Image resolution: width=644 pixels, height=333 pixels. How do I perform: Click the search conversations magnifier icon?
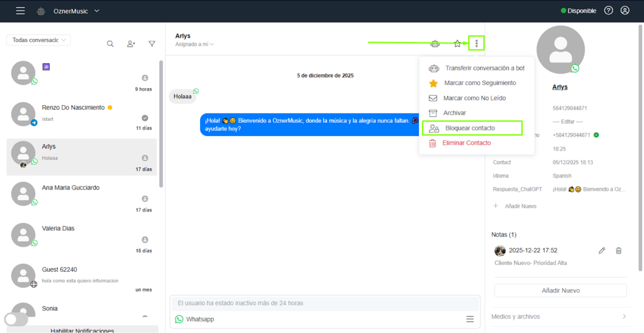[110, 43]
